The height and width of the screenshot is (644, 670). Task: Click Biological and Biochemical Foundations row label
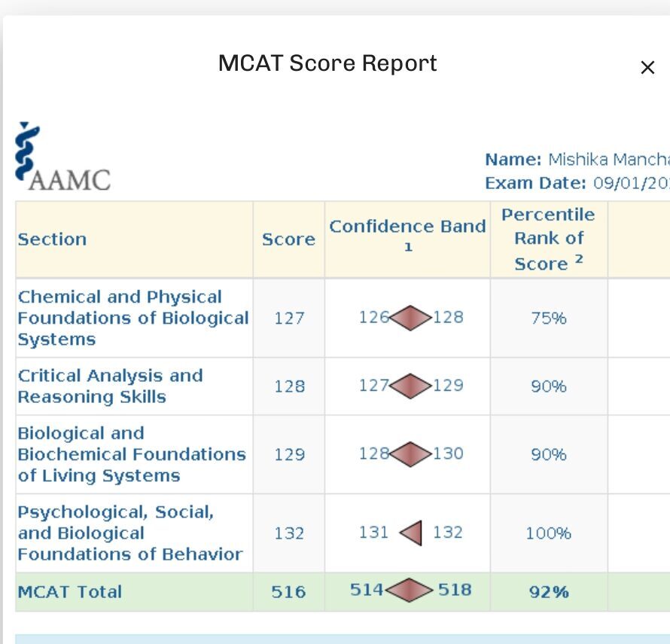(131, 454)
